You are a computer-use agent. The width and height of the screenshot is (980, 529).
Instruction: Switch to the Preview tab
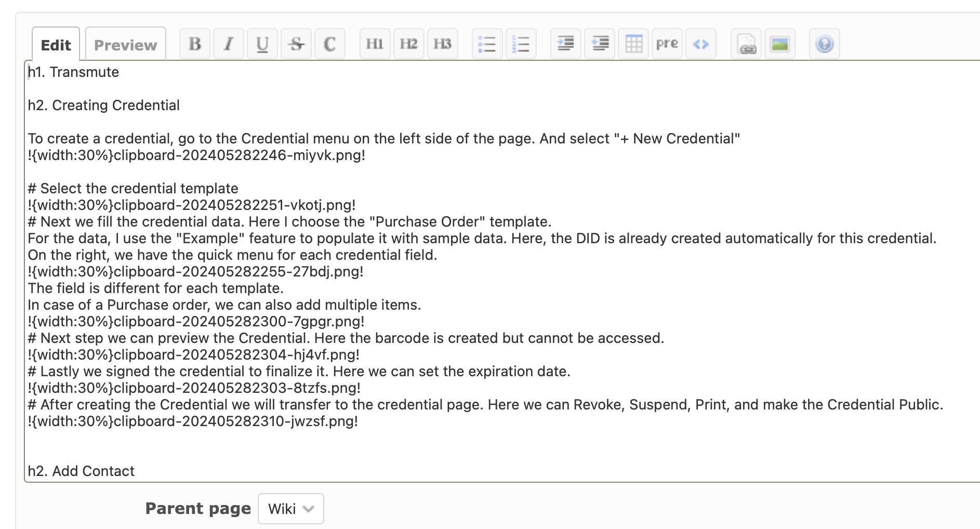pyautogui.click(x=125, y=44)
